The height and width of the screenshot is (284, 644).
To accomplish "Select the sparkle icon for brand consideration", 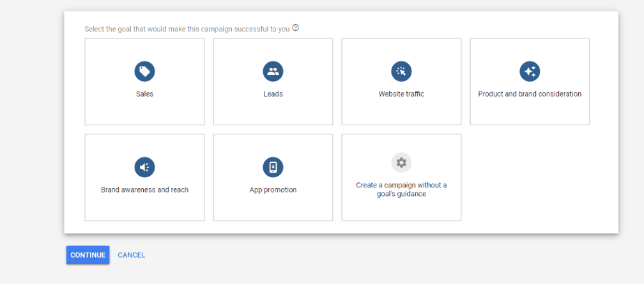I will pos(530,72).
